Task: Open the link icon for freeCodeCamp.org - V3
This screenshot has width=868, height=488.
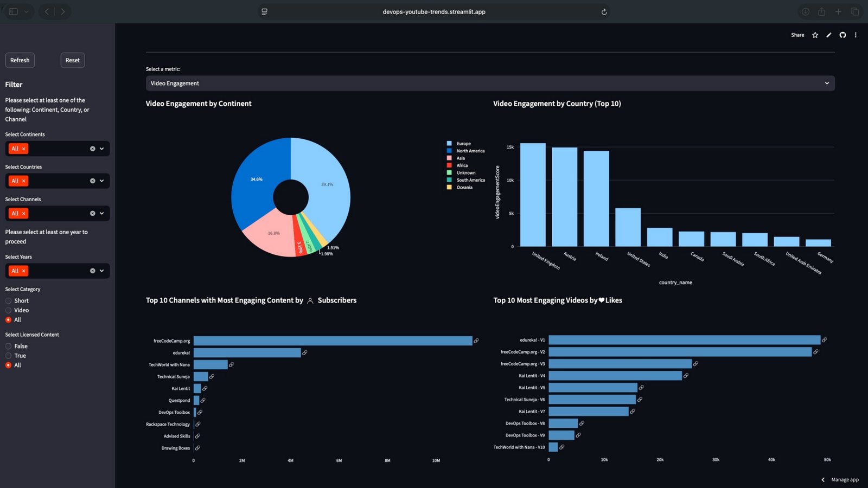Action: coord(695,364)
